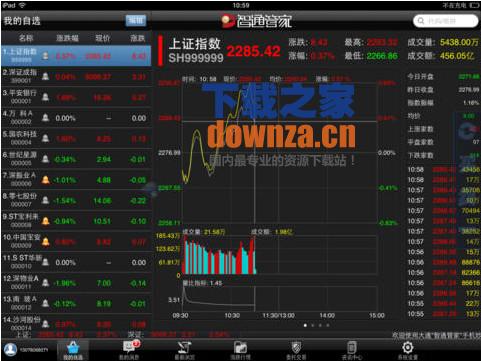Toggle alert bell for 6.世纪星源
This screenshot has width=481, height=361.
tap(46, 159)
